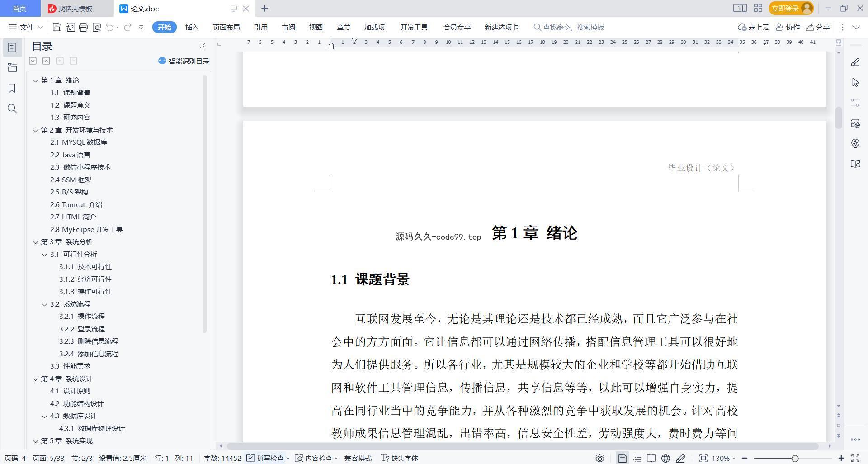Switch to outline view icon in status bar
Viewport: 868px width, 464px height.
[637, 458]
